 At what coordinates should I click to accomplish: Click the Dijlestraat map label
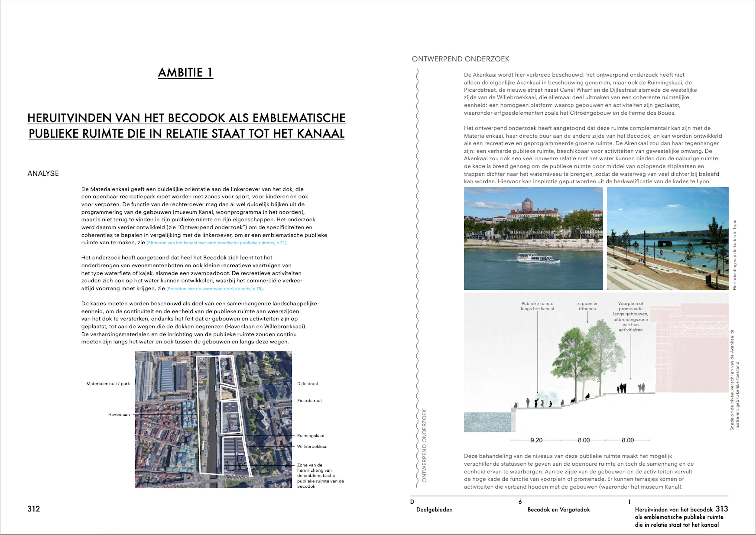(x=307, y=384)
